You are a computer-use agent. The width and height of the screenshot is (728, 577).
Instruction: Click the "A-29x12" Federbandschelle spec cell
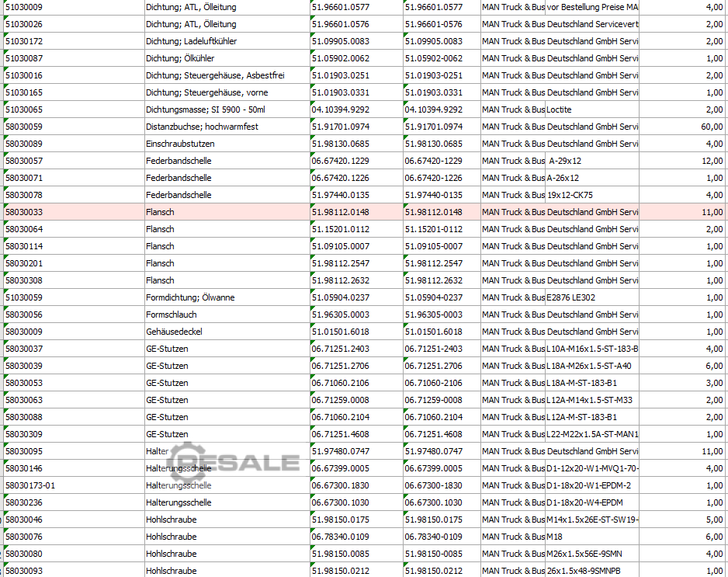point(565,161)
